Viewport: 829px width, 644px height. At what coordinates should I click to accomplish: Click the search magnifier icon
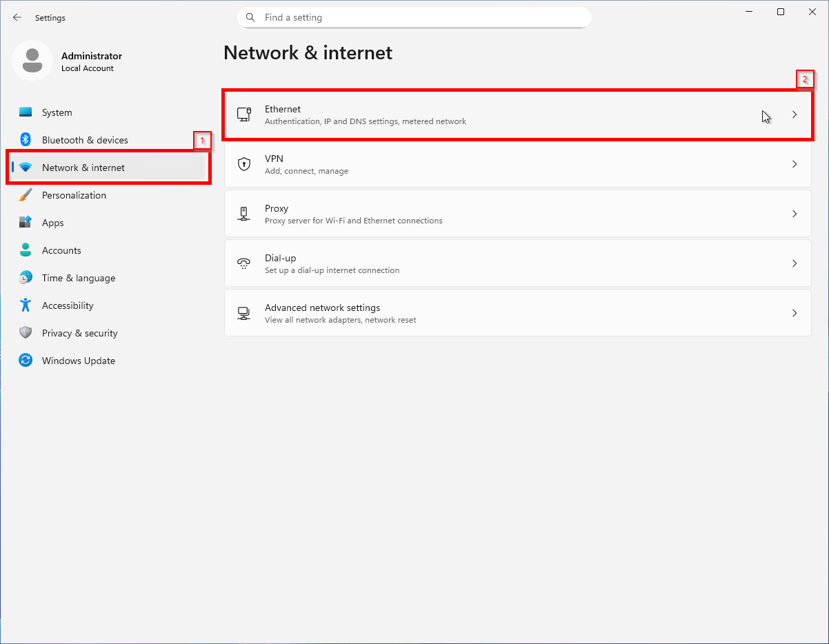(250, 17)
